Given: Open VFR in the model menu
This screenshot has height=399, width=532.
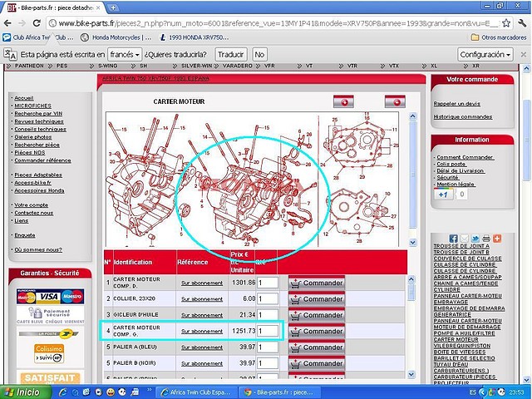Looking at the screenshot, I should click(x=269, y=66).
